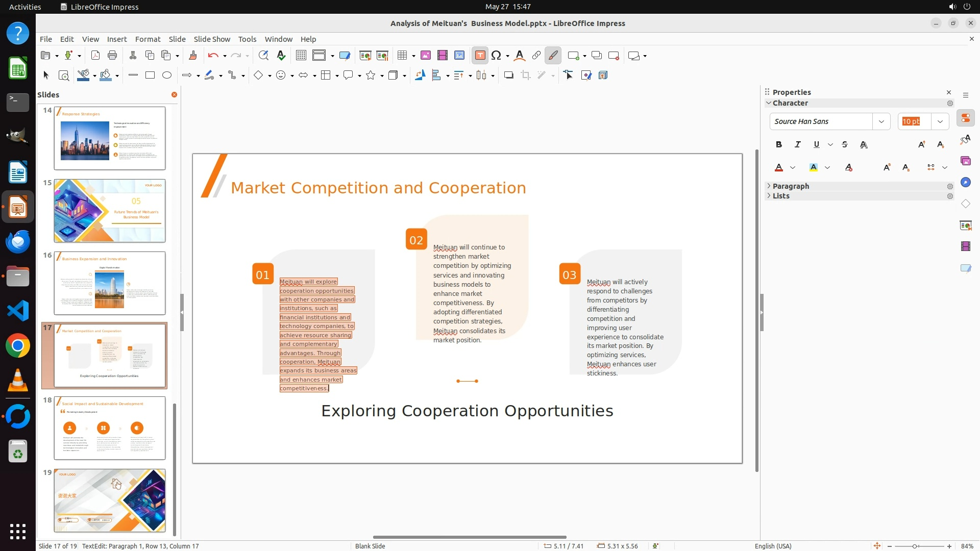Expand the Lists section
980x551 pixels.
781,196
